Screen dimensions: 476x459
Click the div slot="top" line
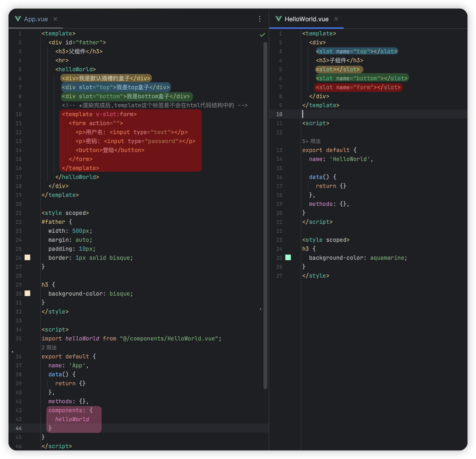tap(116, 87)
